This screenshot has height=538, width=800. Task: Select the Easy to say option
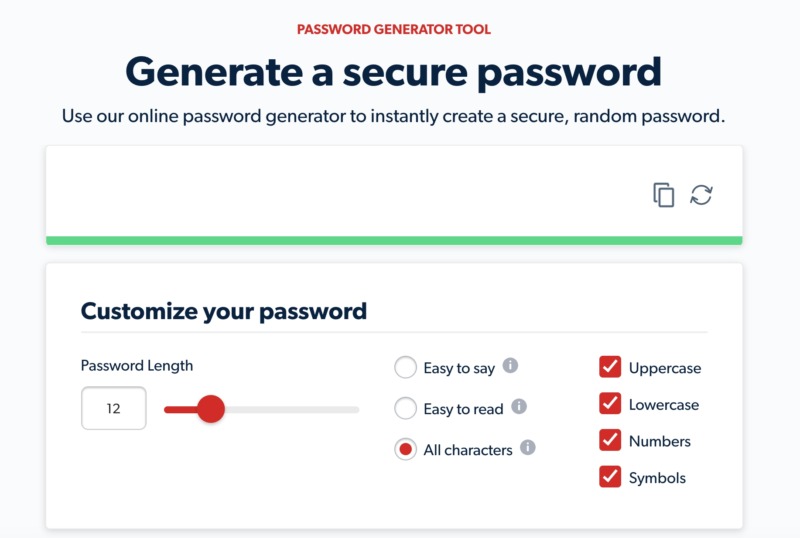point(406,368)
